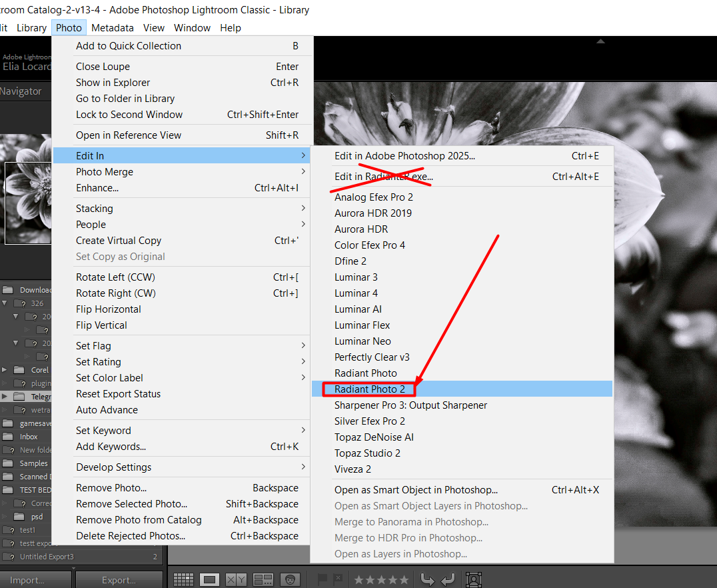Click missing folder icon for Untitled Export3
717x588 pixels.
[9, 557]
